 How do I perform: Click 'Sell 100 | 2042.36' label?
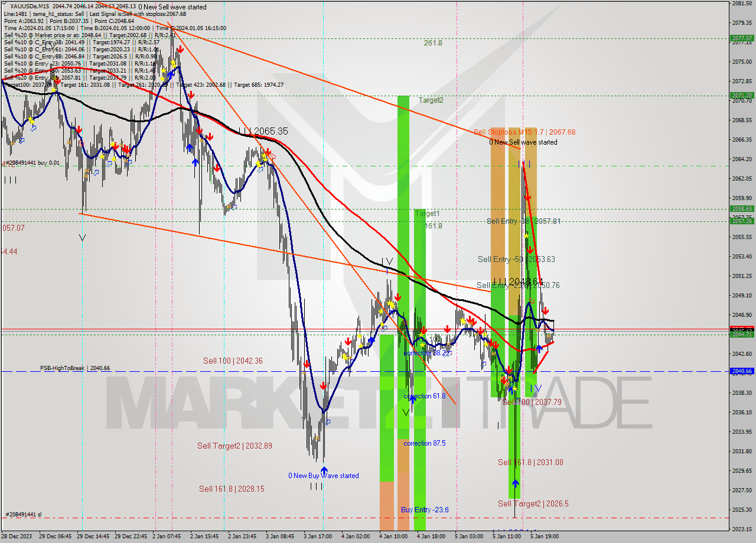click(x=233, y=361)
